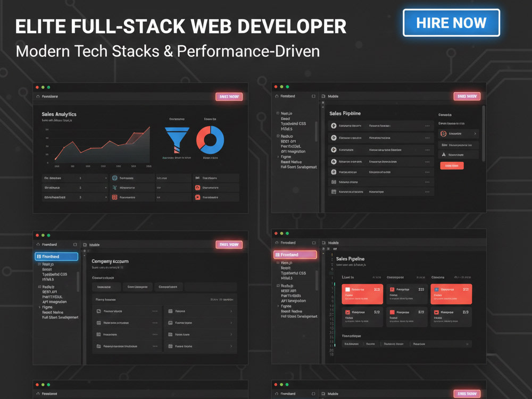Click the letter A icon in the Connects panel
The image size is (532, 399).
coord(444,155)
